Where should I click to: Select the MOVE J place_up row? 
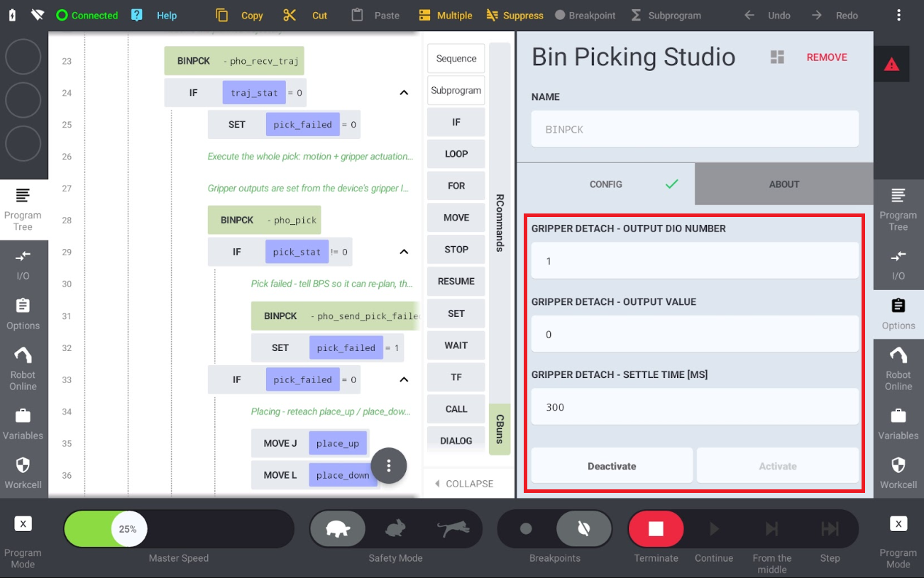tap(310, 443)
